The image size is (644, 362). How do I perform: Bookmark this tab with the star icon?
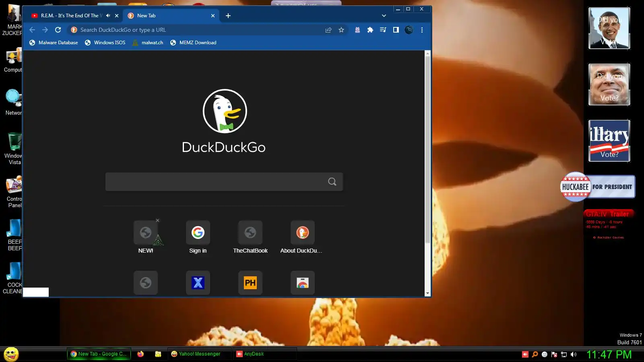pyautogui.click(x=341, y=30)
